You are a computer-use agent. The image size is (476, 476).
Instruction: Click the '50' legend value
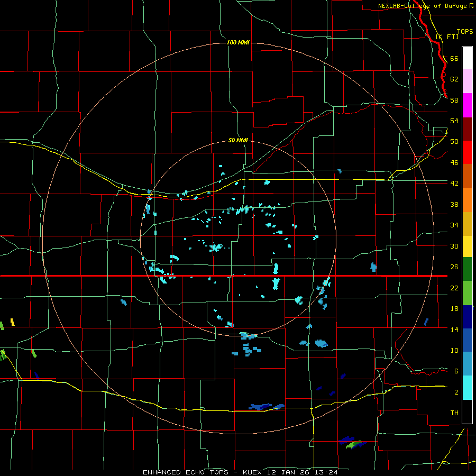454,142
